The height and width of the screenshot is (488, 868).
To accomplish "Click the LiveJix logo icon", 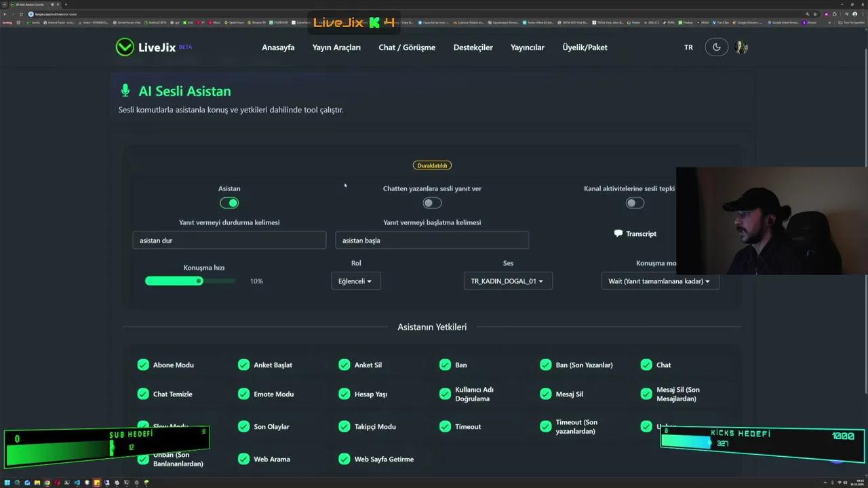I will (125, 47).
